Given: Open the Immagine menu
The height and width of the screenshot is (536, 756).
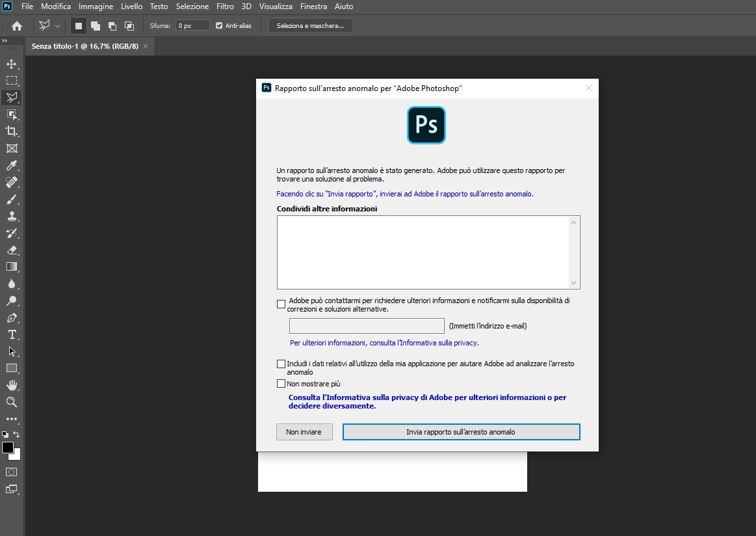Looking at the screenshot, I should pyautogui.click(x=96, y=7).
